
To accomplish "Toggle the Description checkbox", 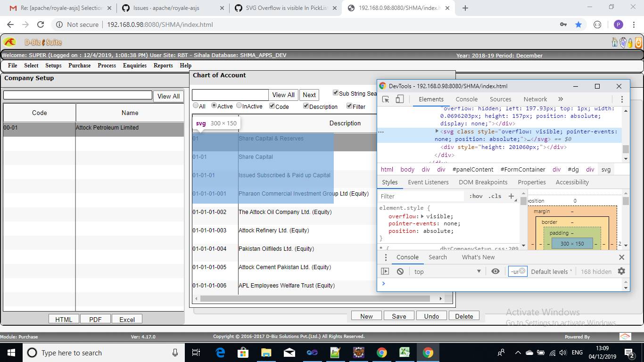I will click(306, 106).
